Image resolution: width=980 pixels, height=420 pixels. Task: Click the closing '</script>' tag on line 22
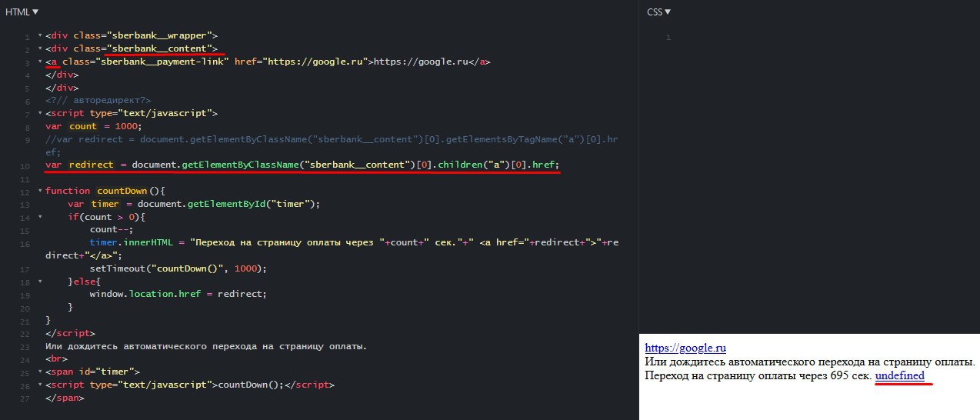point(71,333)
